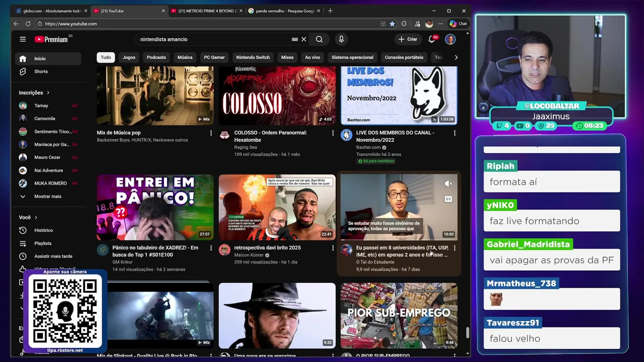This screenshot has height=362, width=644.
Task: Open the Mauro Cezar subscription channel
Action: [x=48, y=157]
